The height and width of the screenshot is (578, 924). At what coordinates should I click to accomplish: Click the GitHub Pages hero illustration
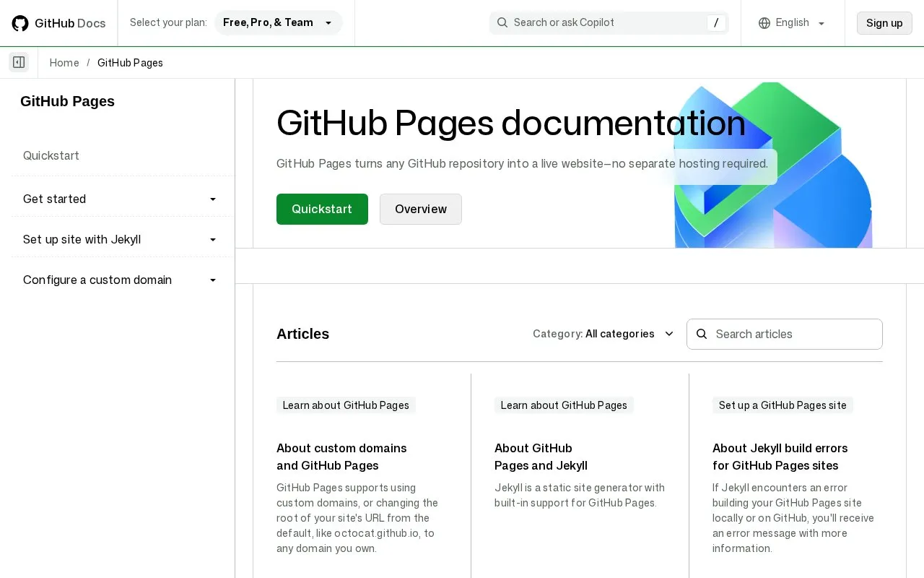coord(773,165)
